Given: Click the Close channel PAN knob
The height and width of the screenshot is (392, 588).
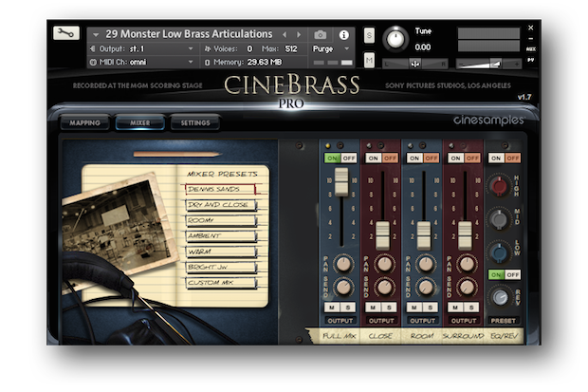Looking at the screenshot, I should pyautogui.click(x=384, y=264).
